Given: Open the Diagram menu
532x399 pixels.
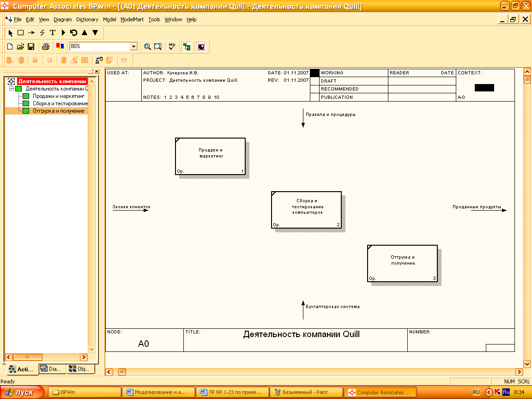Looking at the screenshot, I should coord(62,19).
